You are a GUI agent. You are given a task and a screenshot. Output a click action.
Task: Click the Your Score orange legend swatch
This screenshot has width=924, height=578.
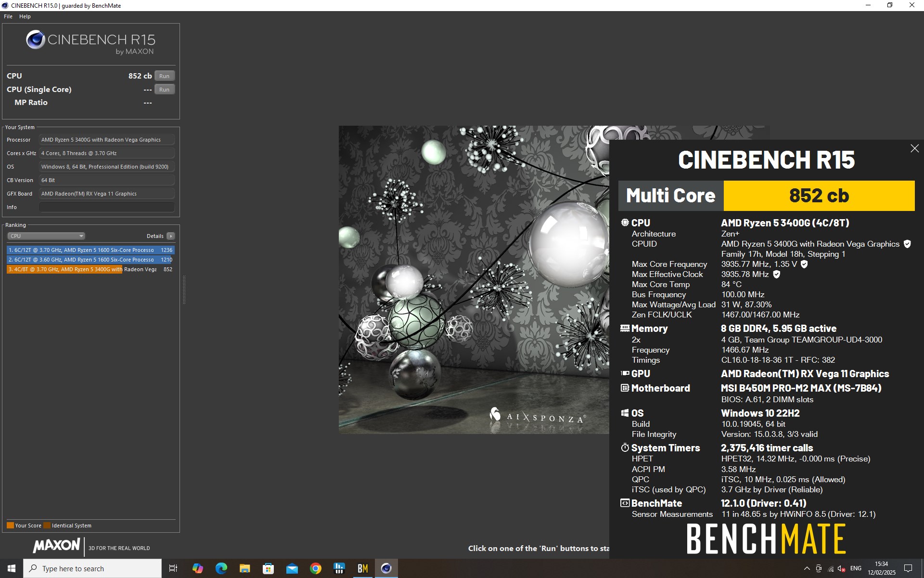(10, 525)
